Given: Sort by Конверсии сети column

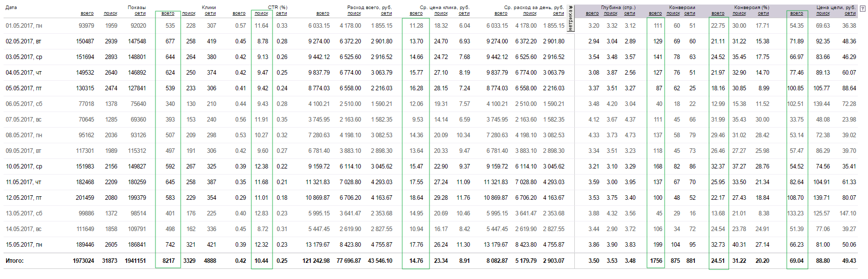Looking at the screenshot, I should [x=690, y=14].
